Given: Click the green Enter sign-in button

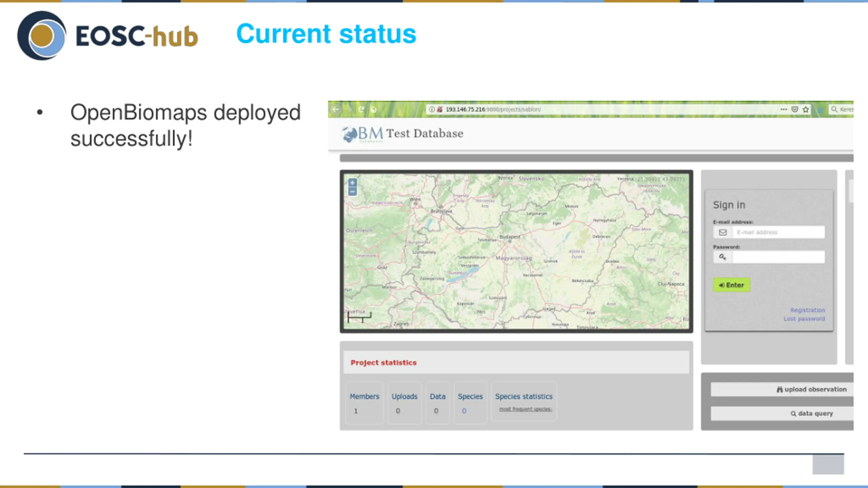Looking at the screenshot, I should tap(731, 285).
